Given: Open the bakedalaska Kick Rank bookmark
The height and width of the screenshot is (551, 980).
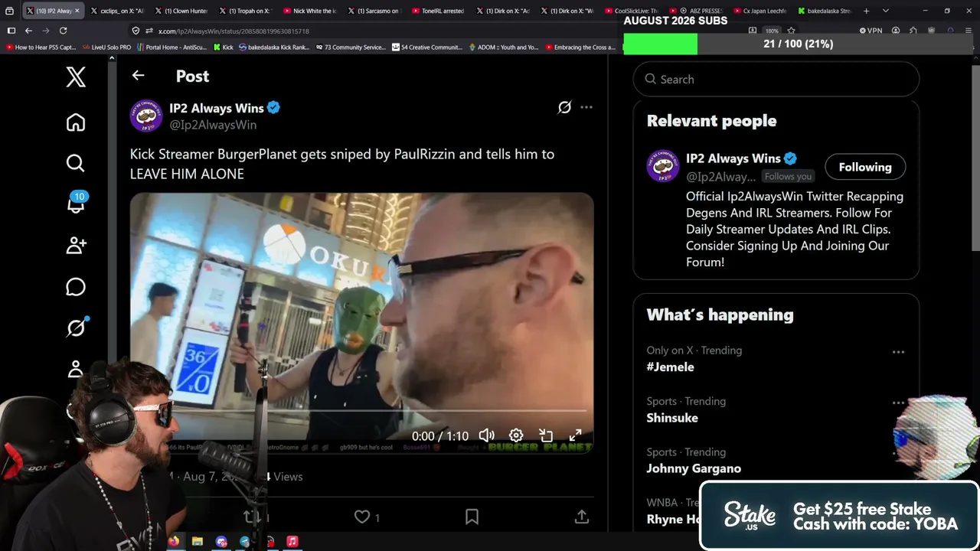Looking at the screenshot, I should pyautogui.click(x=274, y=47).
